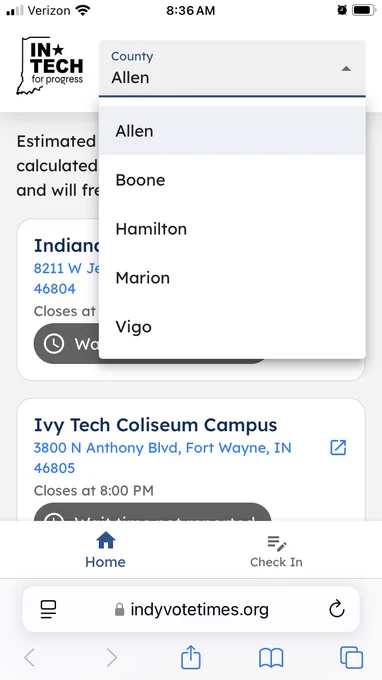This screenshot has height=680, width=382.
Task: Choose Vigo from the dropdown
Action: (232, 327)
